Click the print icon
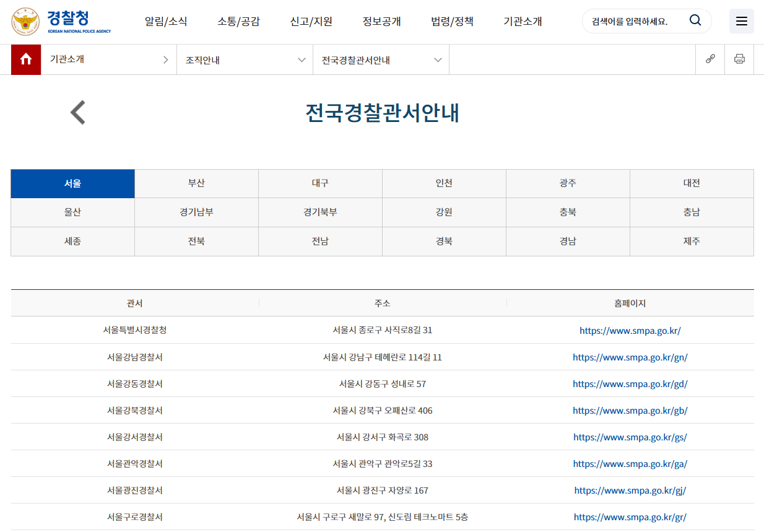The height and width of the screenshot is (532, 764). pyautogui.click(x=739, y=59)
